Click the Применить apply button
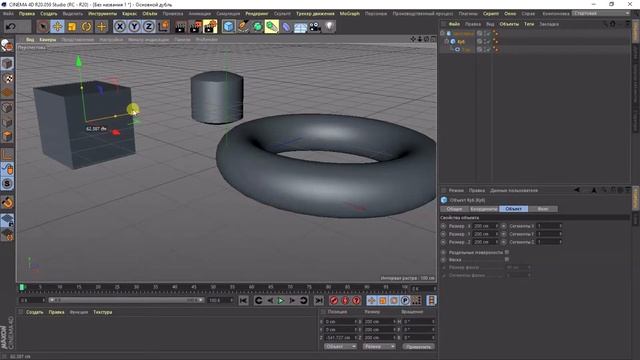The width and height of the screenshot is (640, 360). 418,347
